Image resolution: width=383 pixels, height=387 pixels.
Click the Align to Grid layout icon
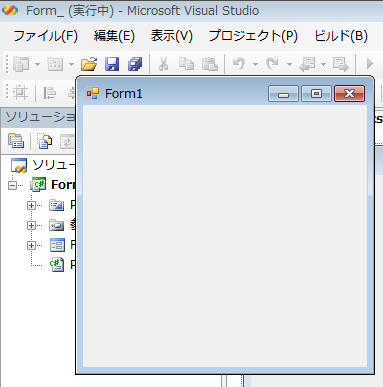coord(21,93)
